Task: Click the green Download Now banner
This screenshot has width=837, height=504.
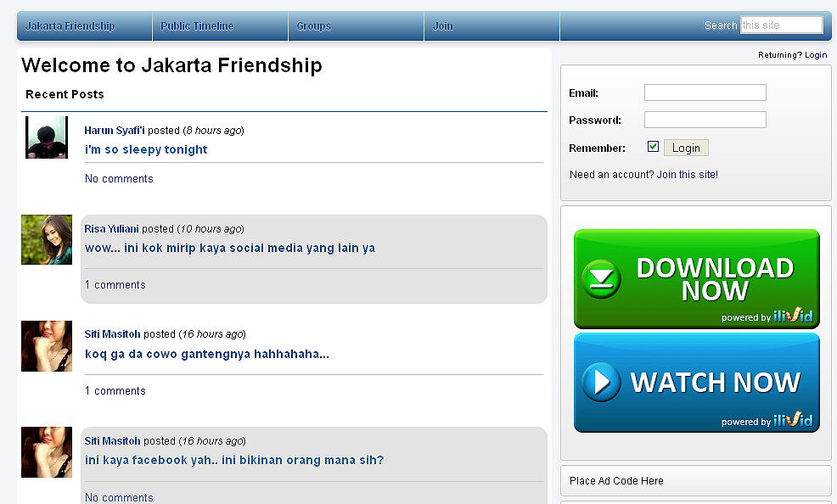Action: point(696,278)
